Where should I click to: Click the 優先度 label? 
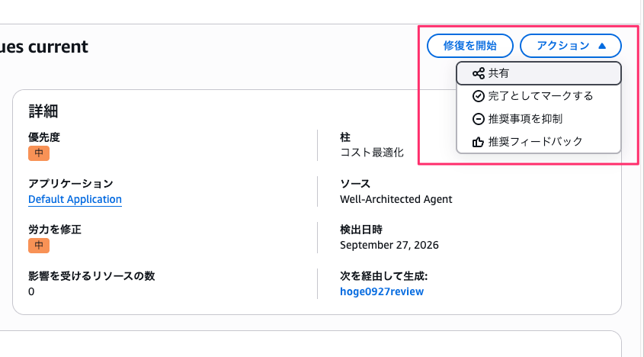click(44, 137)
